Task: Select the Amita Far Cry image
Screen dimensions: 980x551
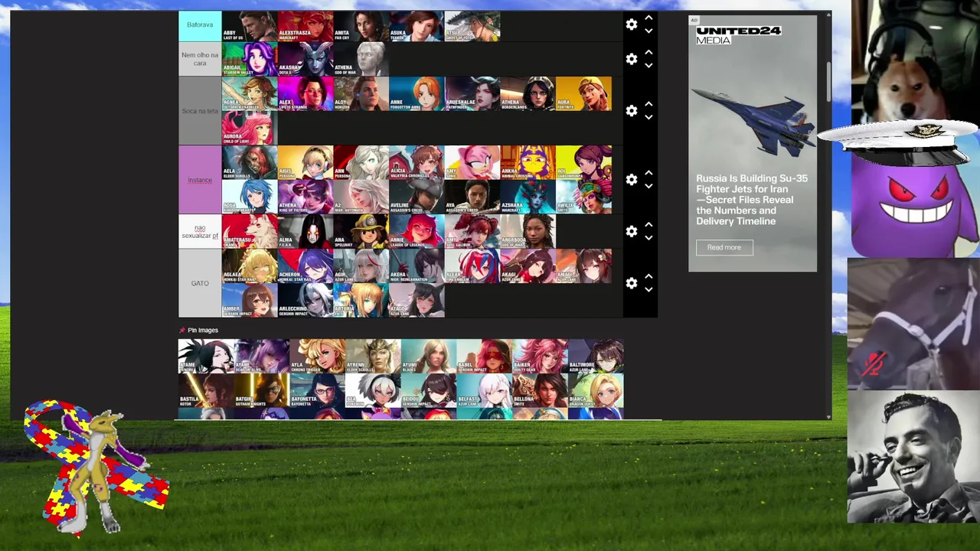Action: (361, 26)
